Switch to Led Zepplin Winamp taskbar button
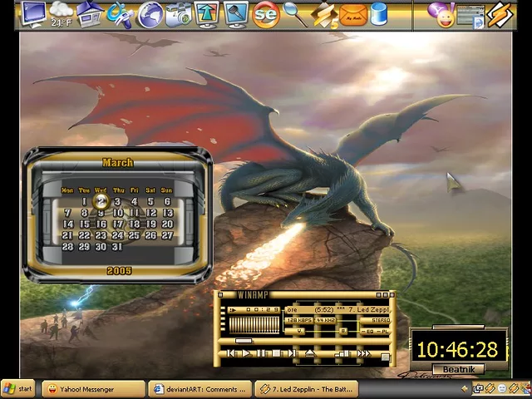Screen dimensions: 532x399 (307, 389)
